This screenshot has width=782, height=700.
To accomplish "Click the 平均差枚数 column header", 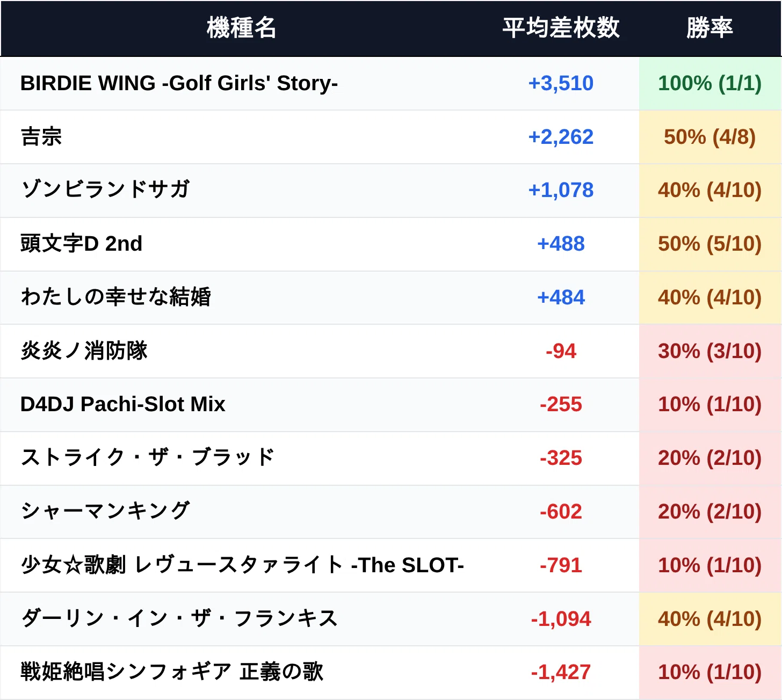I will click(561, 27).
